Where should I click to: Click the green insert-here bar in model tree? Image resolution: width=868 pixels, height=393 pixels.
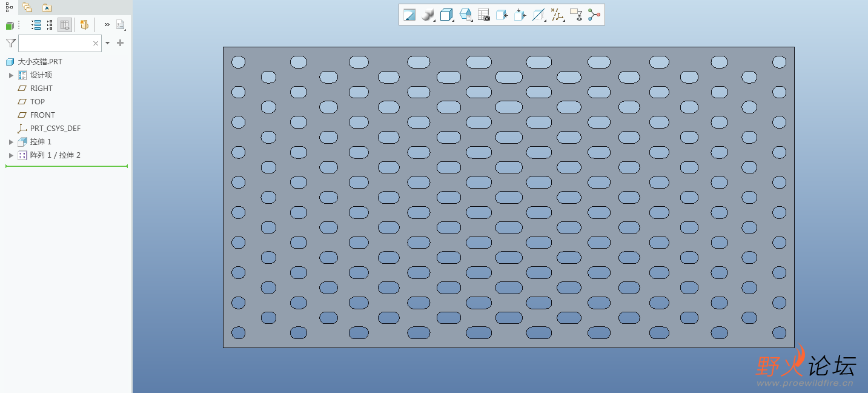67,166
